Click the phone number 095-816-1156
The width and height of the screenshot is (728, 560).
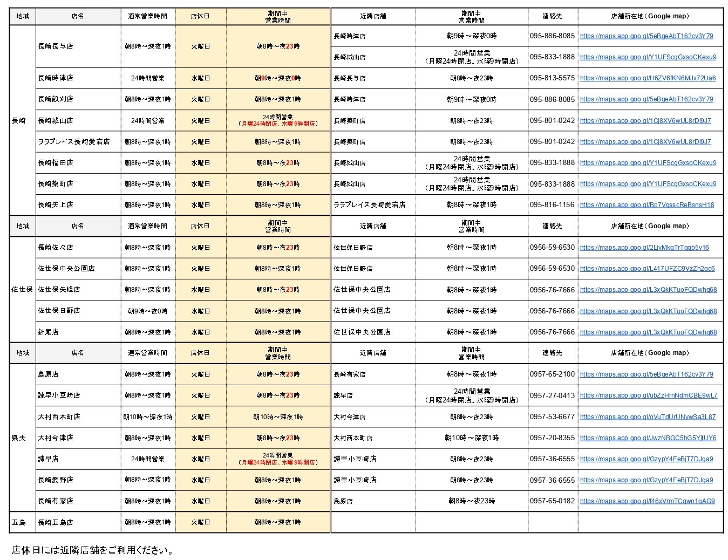[x=552, y=205]
